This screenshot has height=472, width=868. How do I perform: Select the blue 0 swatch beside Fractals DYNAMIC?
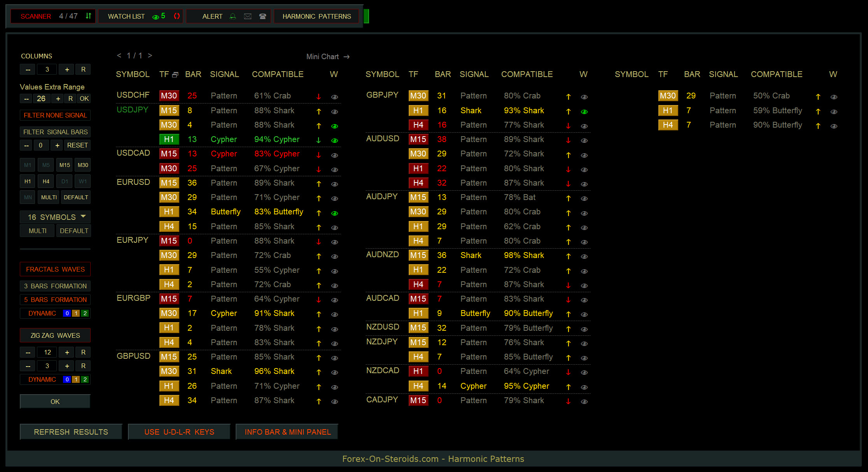67,313
